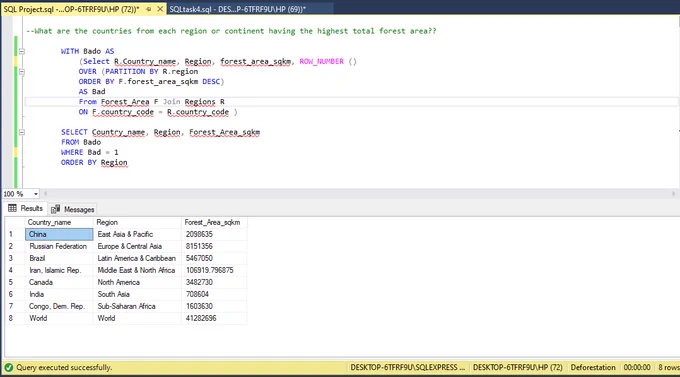Click the 8 rows status entry

pyautogui.click(x=668, y=367)
